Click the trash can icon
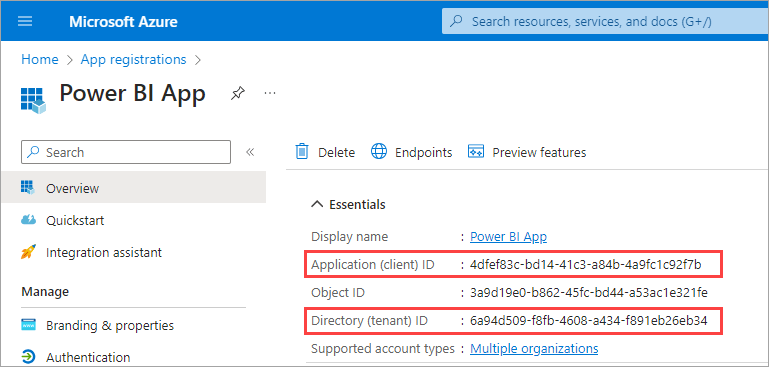Viewport: 769px width, 367px height. tap(302, 152)
